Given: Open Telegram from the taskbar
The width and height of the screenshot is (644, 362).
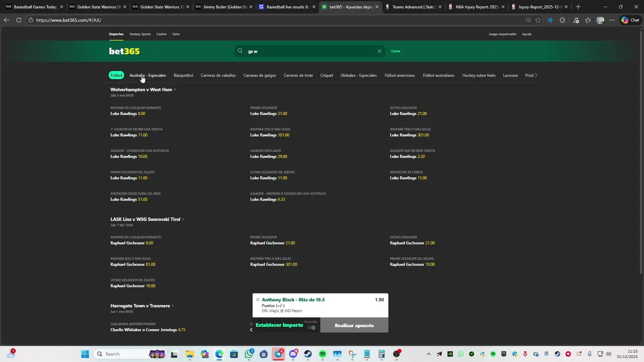Looking at the screenshot, I should [279, 354].
